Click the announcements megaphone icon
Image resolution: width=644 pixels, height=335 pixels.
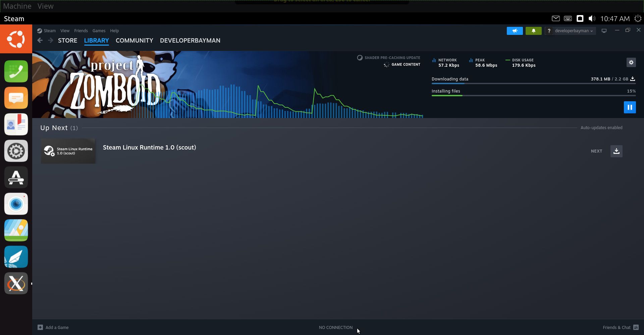click(515, 31)
